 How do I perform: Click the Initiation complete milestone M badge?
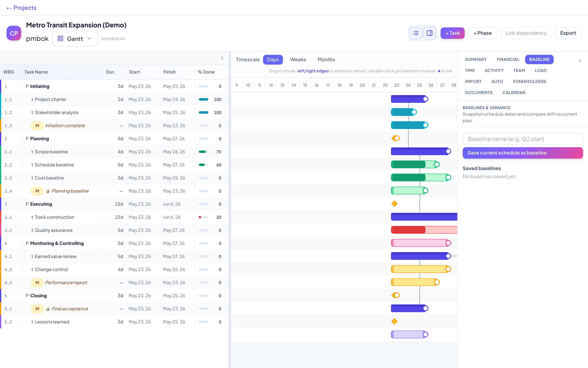click(37, 126)
